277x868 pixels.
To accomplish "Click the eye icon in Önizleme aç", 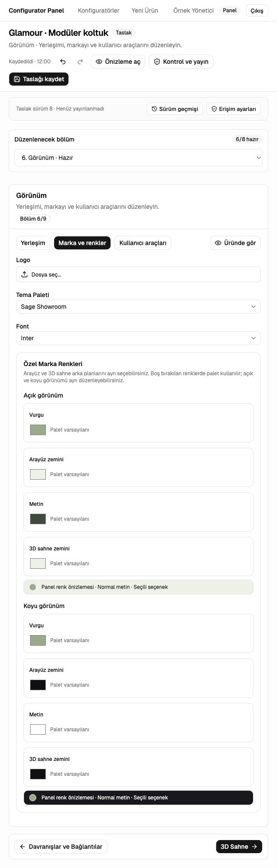I will 99,62.
